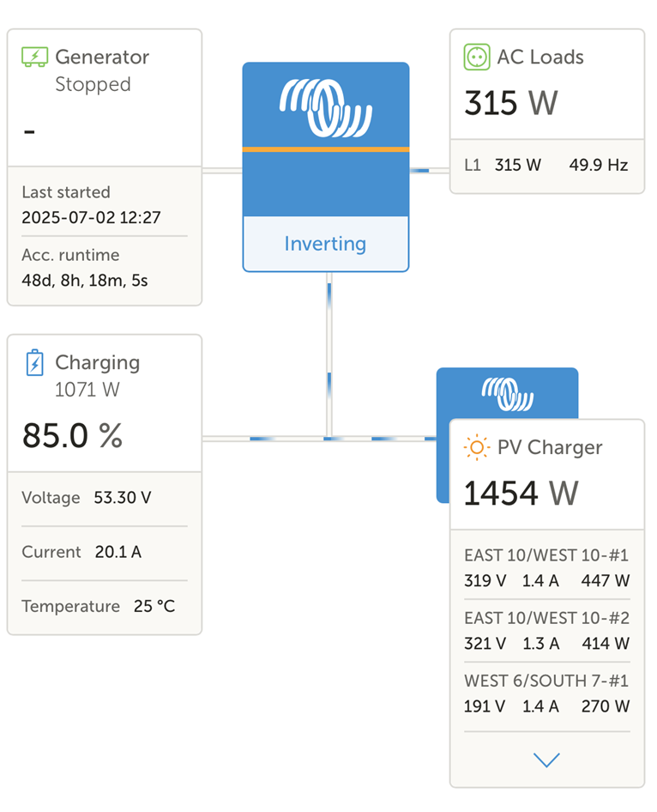
Task: Open the Generator Stopped card header
Action: [101, 70]
